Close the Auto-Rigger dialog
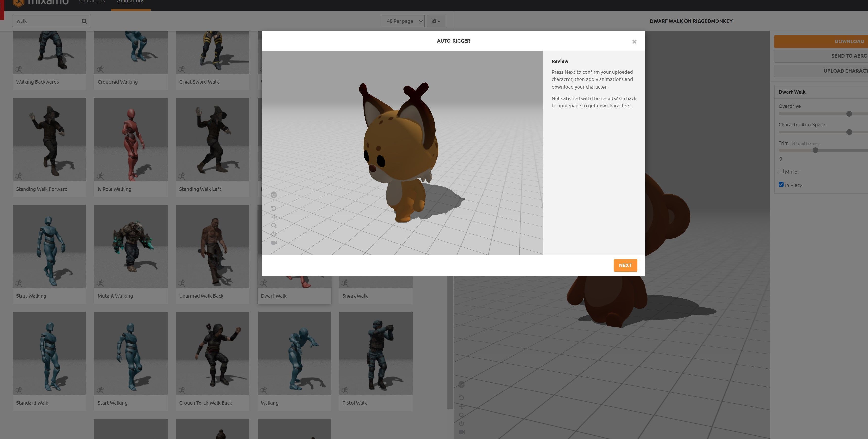Viewport: 868px width, 439px height. point(634,42)
